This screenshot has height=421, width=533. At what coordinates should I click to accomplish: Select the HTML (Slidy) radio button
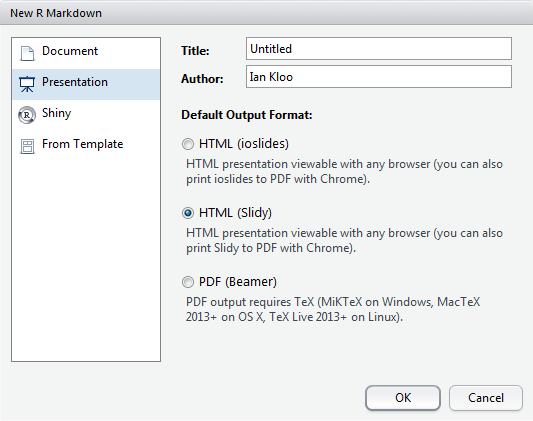pyautogui.click(x=188, y=213)
